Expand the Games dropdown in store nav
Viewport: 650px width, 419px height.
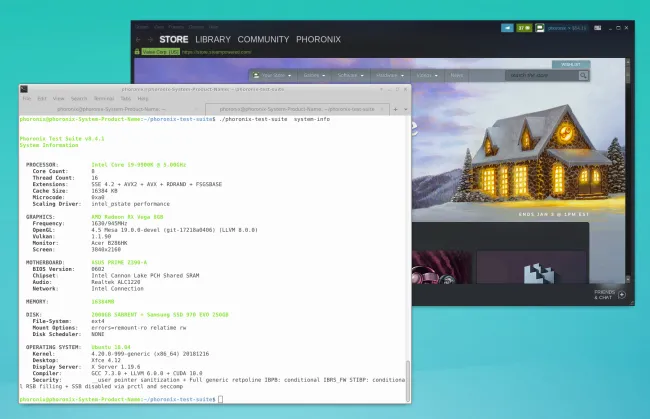[x=314, y=75]
